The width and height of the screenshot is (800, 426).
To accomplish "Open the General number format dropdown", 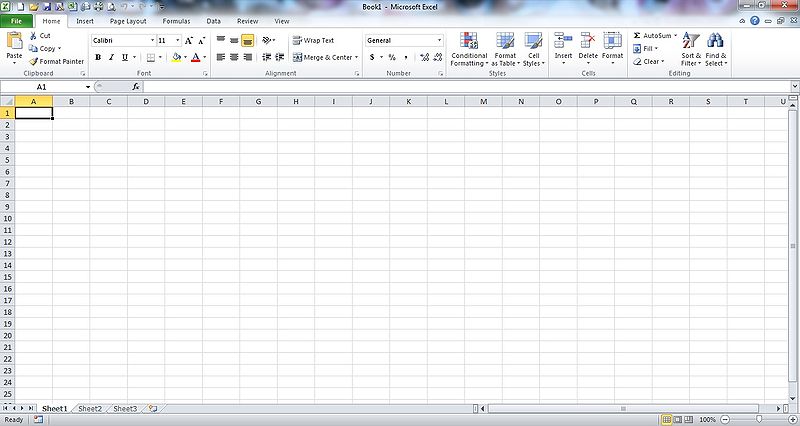I will 438,40.
